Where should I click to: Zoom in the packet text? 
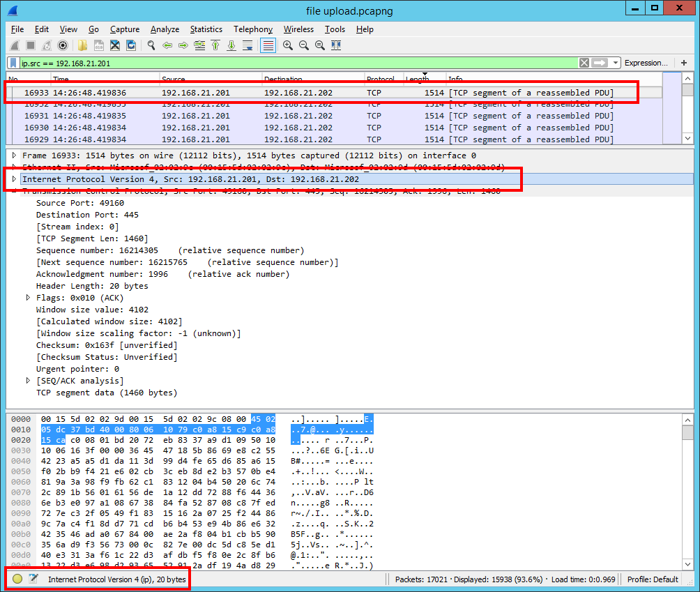pos(288,45)
